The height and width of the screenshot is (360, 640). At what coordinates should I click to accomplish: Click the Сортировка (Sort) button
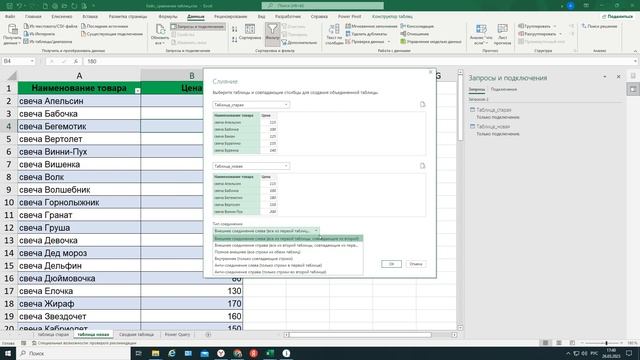250,32
